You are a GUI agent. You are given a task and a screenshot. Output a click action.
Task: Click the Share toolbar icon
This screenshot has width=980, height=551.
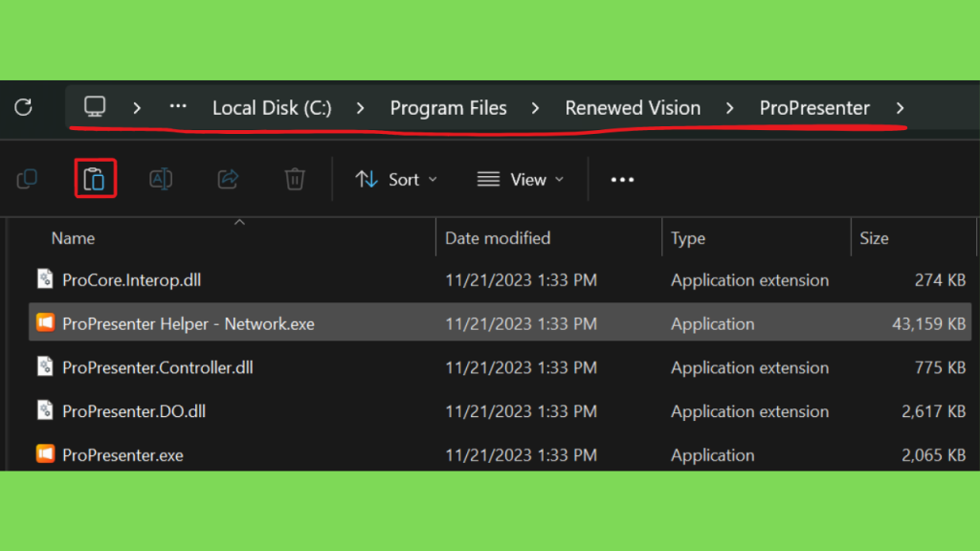(x=228, y=179)
